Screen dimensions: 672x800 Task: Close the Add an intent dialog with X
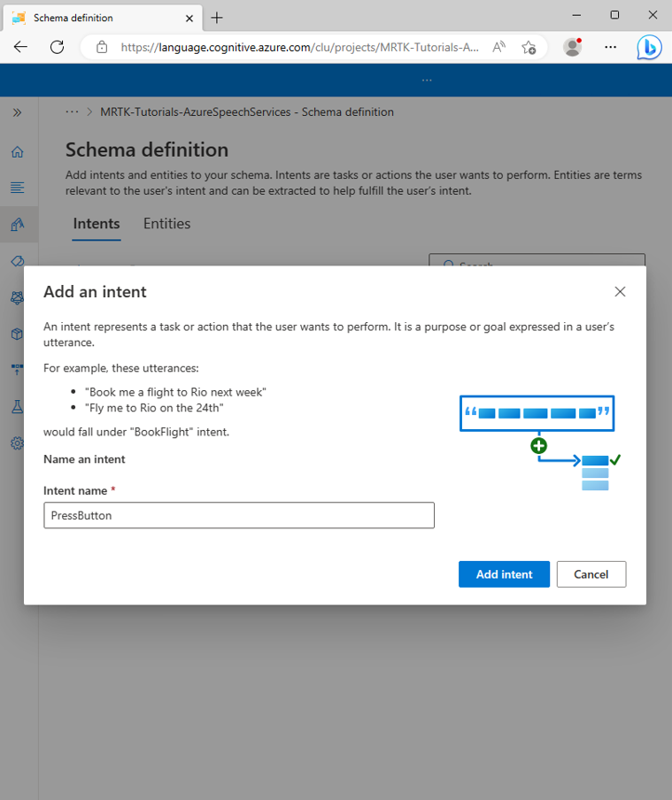click(x=620, y=291)
